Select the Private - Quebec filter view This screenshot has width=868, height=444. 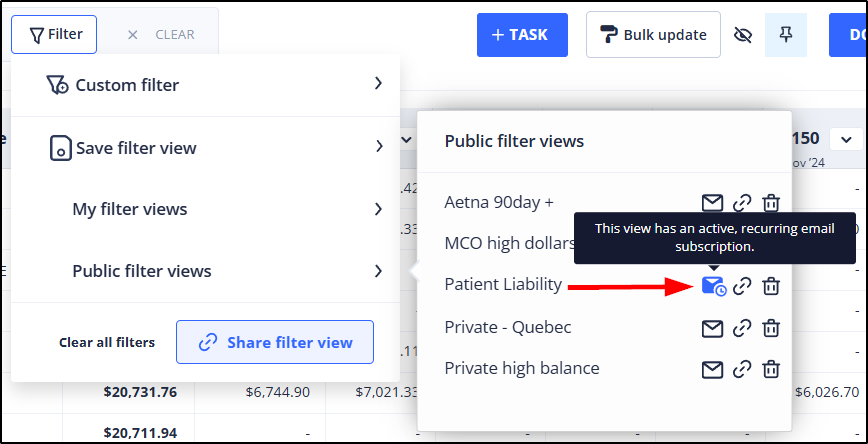click(508, 328)
